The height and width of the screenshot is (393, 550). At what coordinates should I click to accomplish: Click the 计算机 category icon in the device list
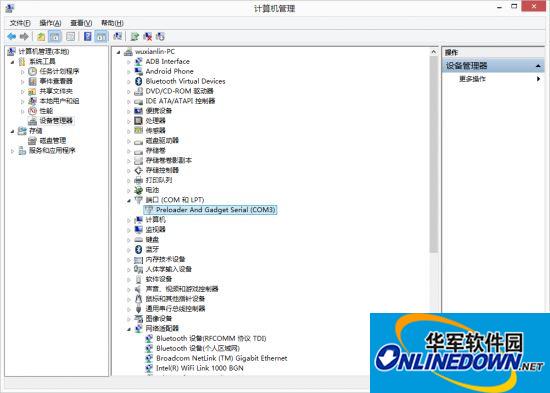139,220
